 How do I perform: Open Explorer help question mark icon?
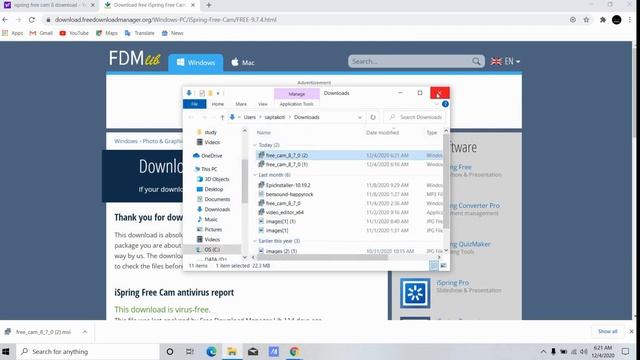coord(445,104)
